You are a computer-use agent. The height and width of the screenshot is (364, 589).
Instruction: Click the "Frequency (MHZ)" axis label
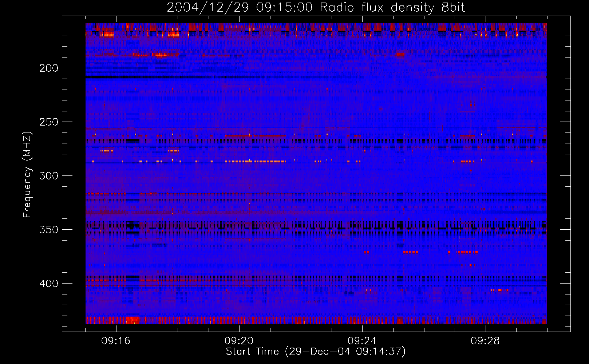(27, 174)
